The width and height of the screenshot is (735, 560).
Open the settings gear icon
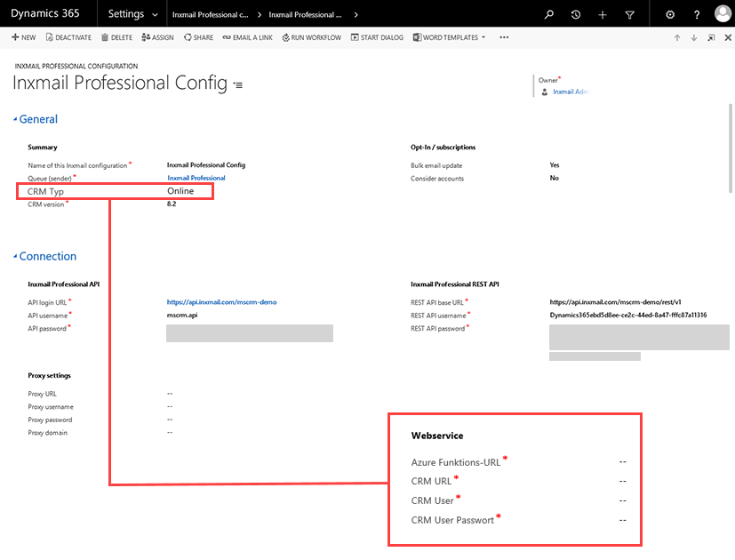[670, 14]
